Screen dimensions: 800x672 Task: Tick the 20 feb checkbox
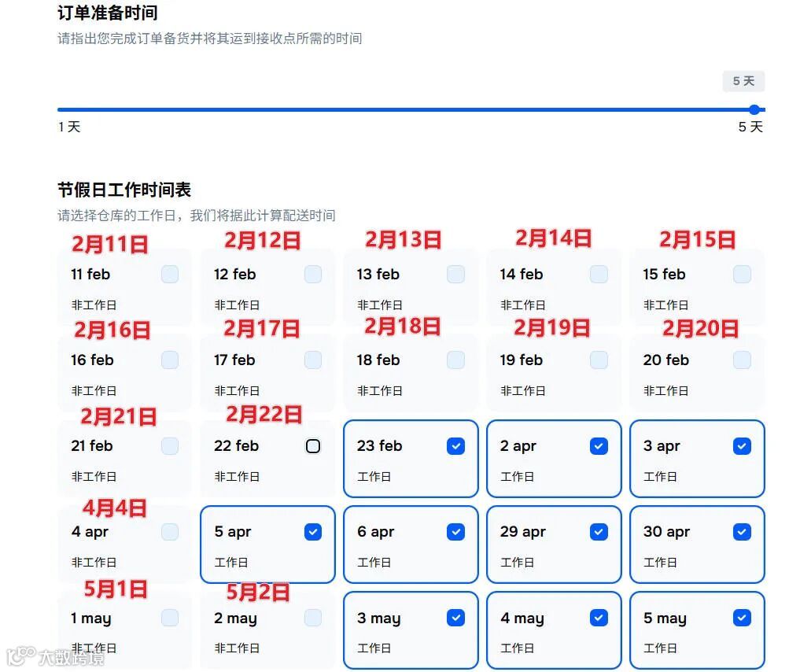pos(742,360)
